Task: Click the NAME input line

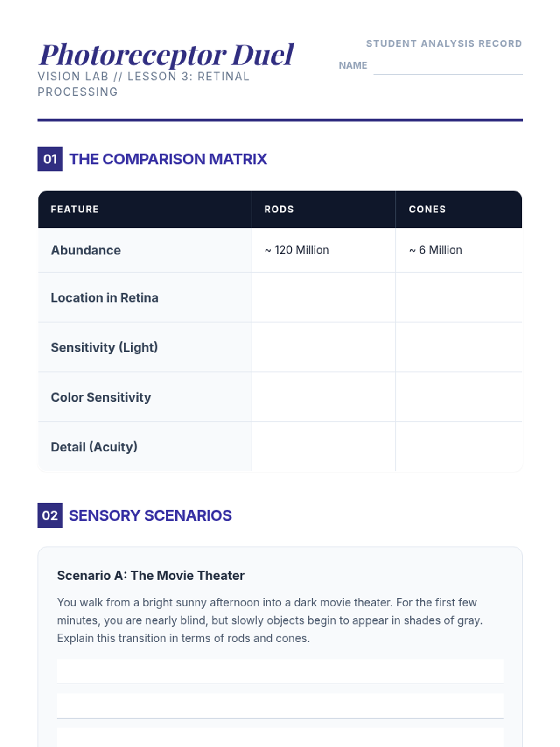Action: point(448,66)
